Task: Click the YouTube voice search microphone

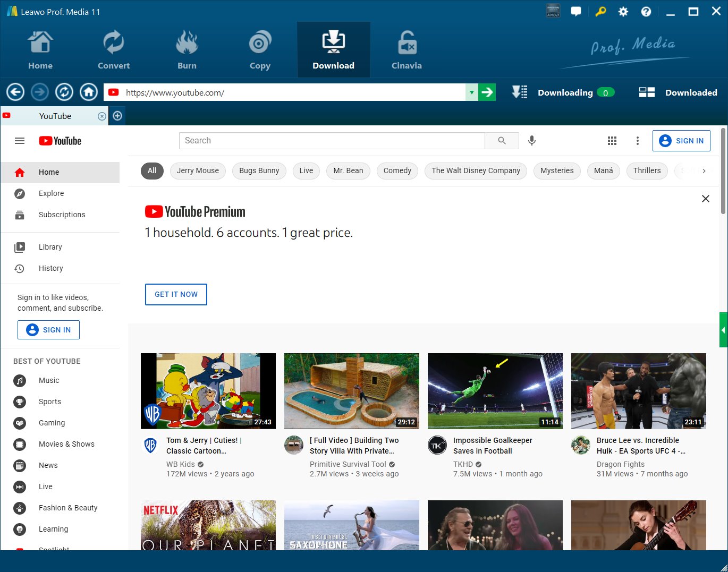Action: [531, 141]
